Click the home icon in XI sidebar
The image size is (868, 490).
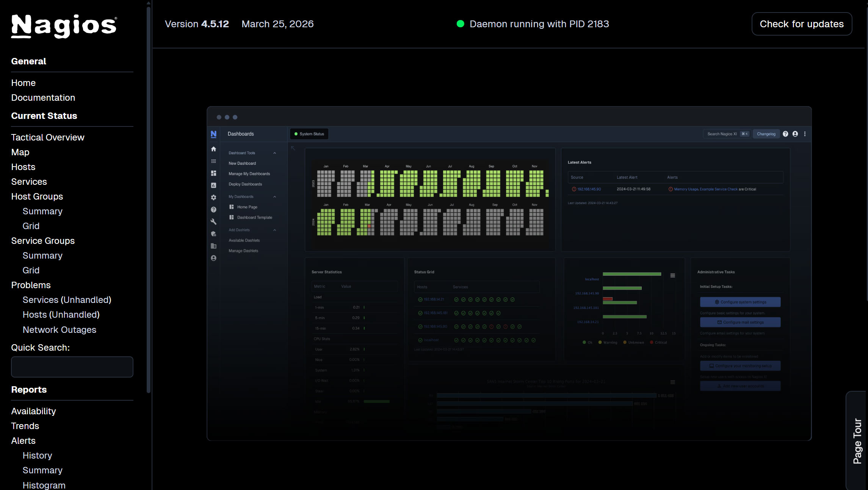click(213, 149)
